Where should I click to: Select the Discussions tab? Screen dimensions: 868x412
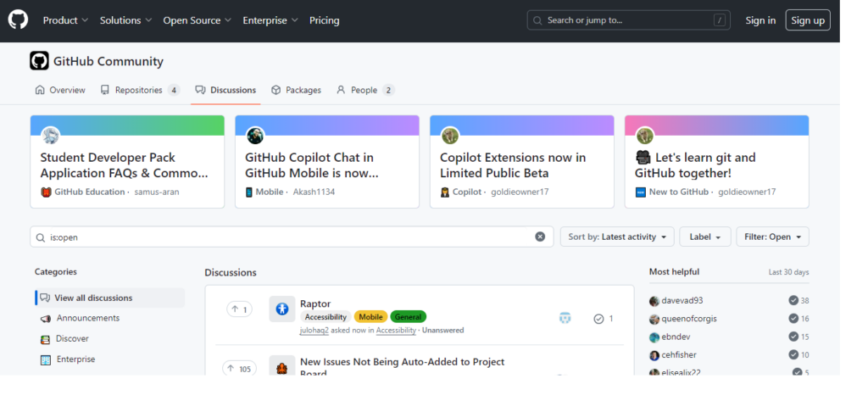point(225,90)
